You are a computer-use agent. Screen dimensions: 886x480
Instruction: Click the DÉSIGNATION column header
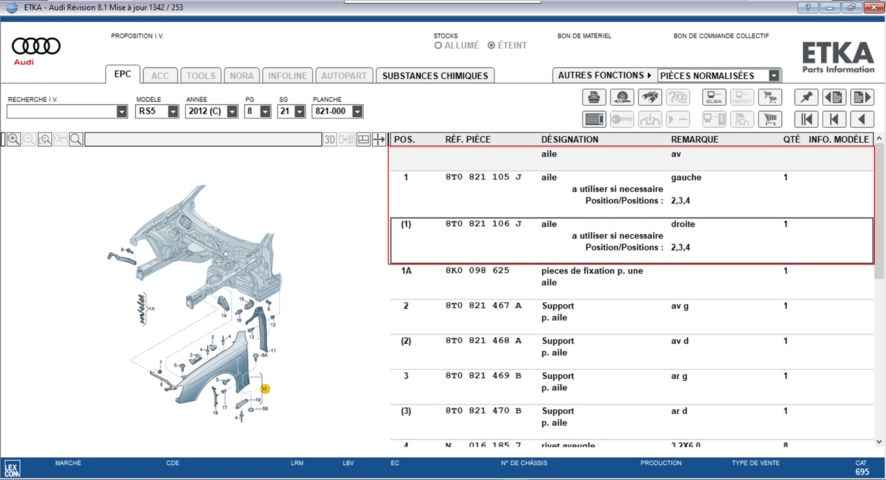tap(570, 139)
